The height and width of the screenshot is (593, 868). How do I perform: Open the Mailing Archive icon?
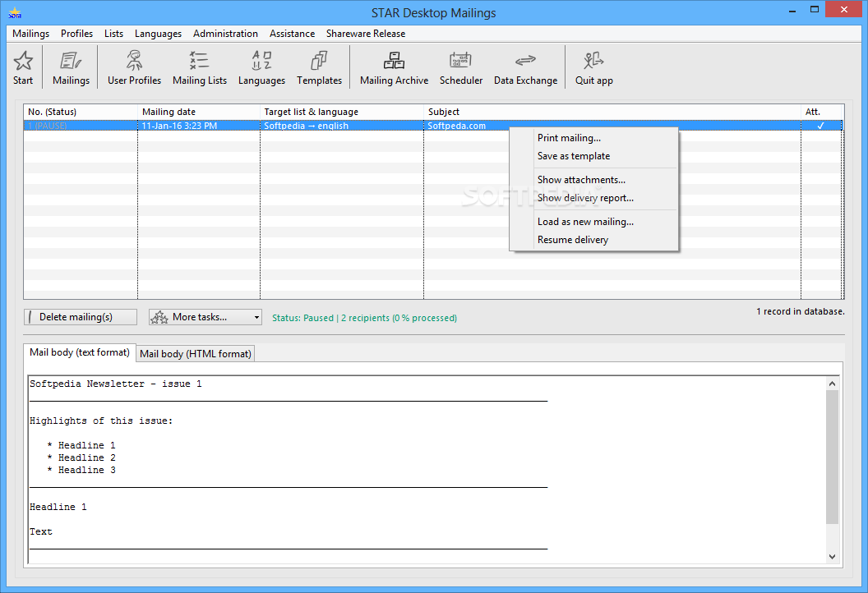click(395, 60)
